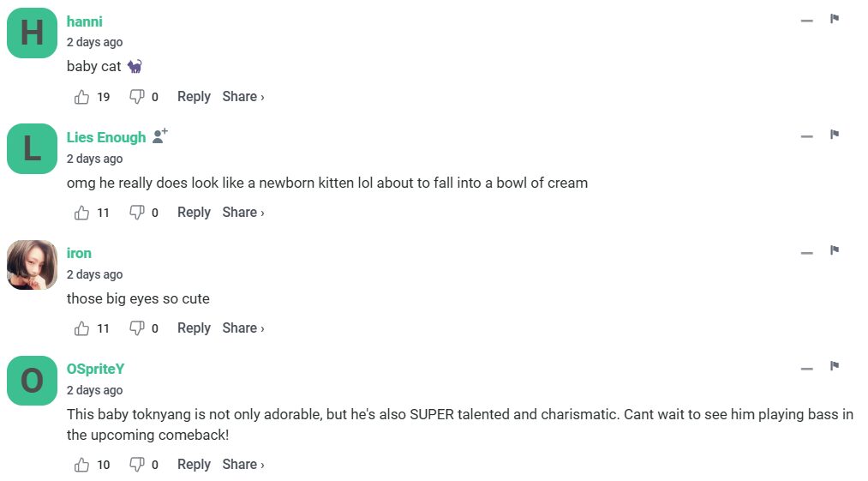
Task: Flag hanni's comment as inappropriate
Action: pos(834,19)
